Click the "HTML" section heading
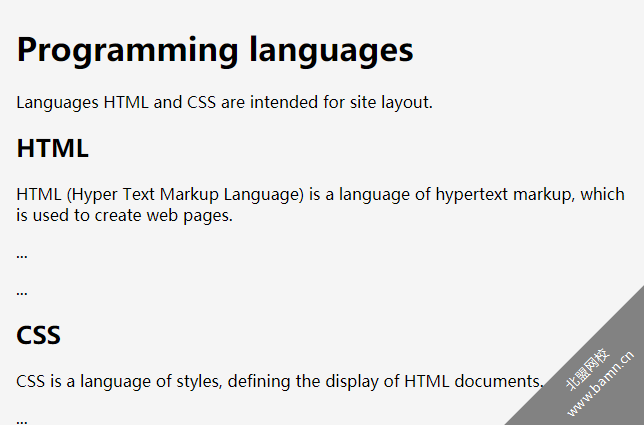 [x=53, y=148]
